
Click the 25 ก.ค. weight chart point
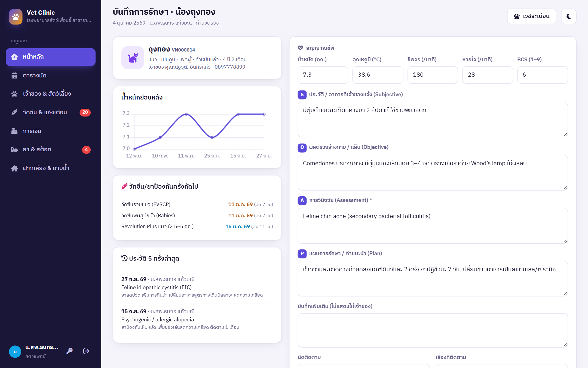tap(212, 137)
